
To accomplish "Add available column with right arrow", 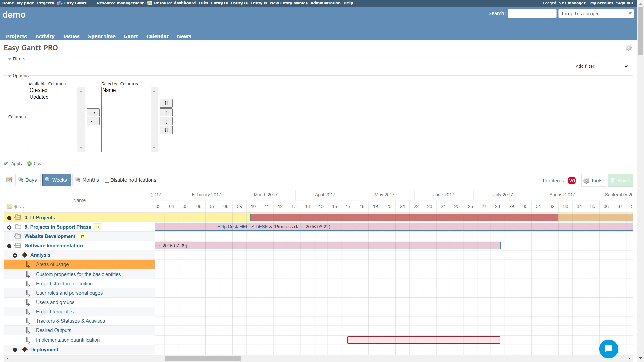I will click(93, 113).
